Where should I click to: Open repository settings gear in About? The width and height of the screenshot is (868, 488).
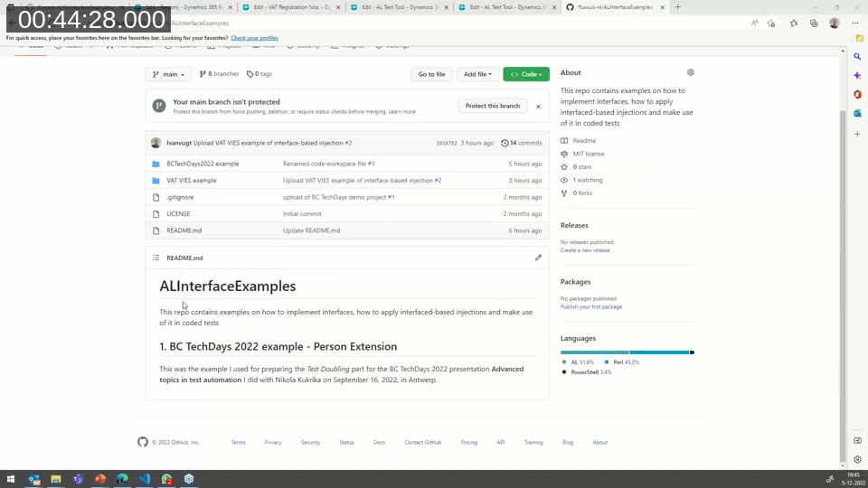pyautogui.click(x=690, y=72)
